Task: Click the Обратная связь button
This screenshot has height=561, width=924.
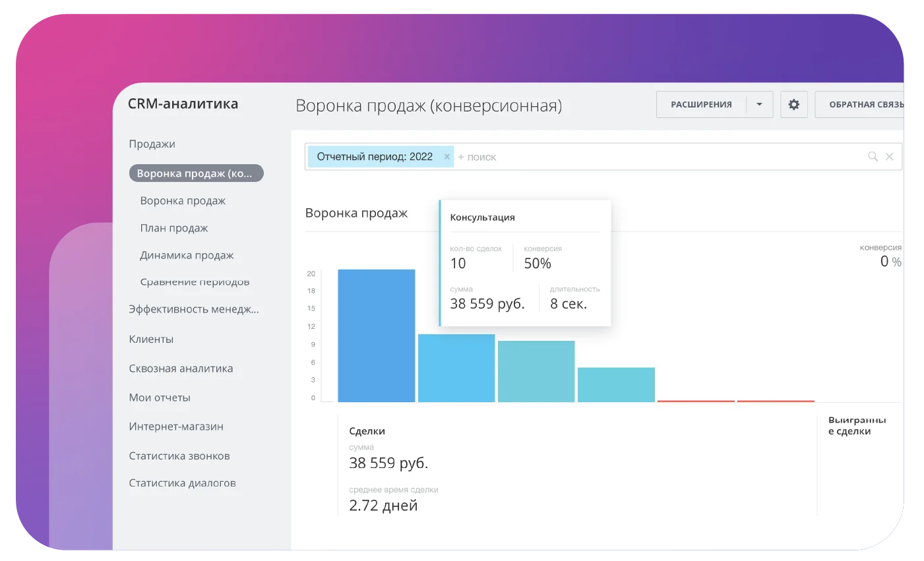Action: 864,105
